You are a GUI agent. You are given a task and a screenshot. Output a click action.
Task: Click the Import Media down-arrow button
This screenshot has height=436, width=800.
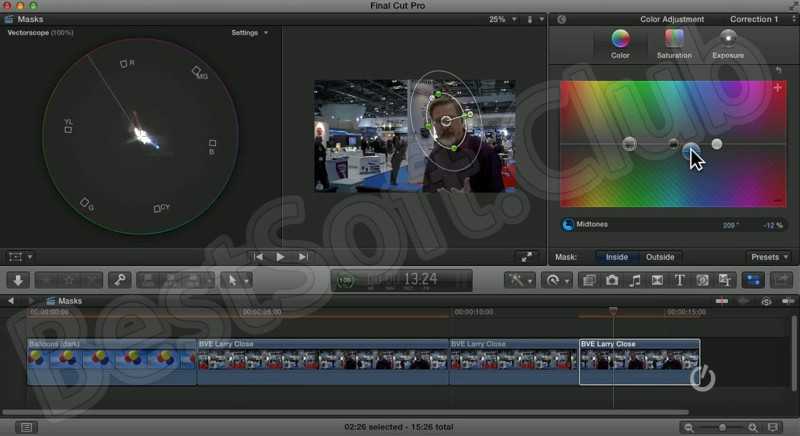click(18, 280)
